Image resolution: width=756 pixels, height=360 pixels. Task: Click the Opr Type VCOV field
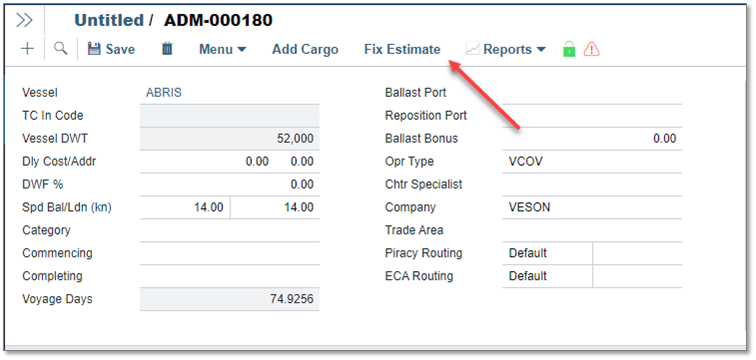point(592,161)
